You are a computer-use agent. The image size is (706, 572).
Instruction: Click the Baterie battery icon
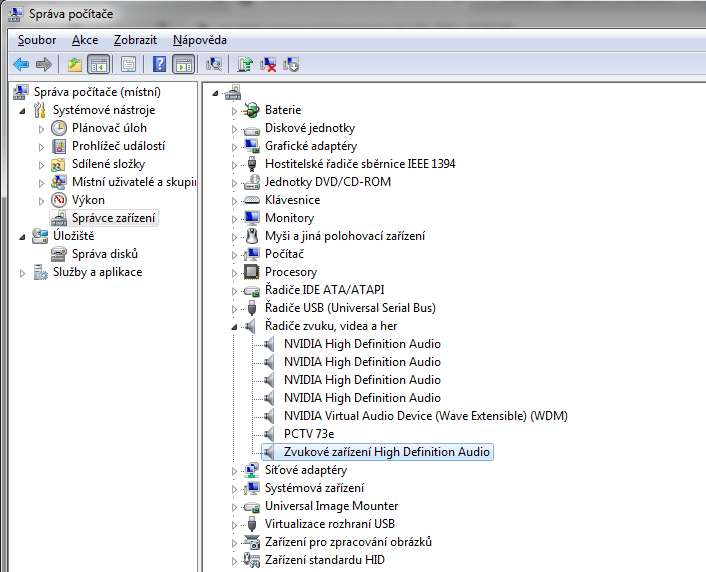(x=251, y=110)
